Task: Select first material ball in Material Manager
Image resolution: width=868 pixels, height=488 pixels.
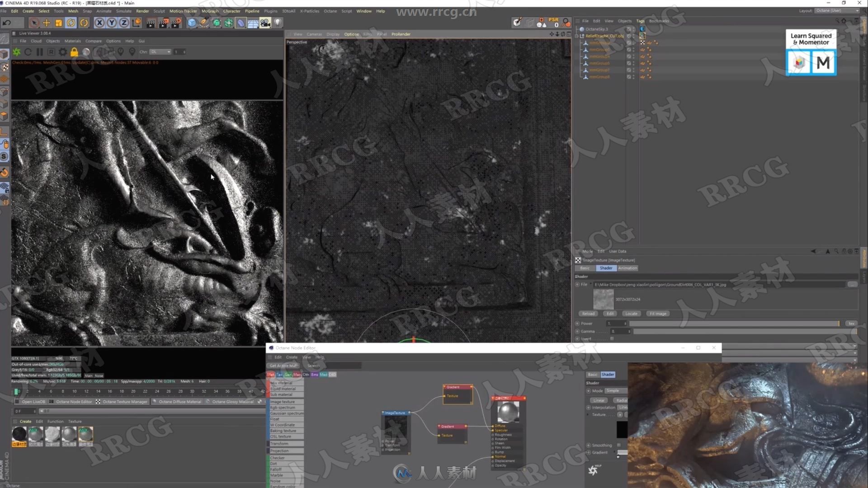Action: point(19,434)
